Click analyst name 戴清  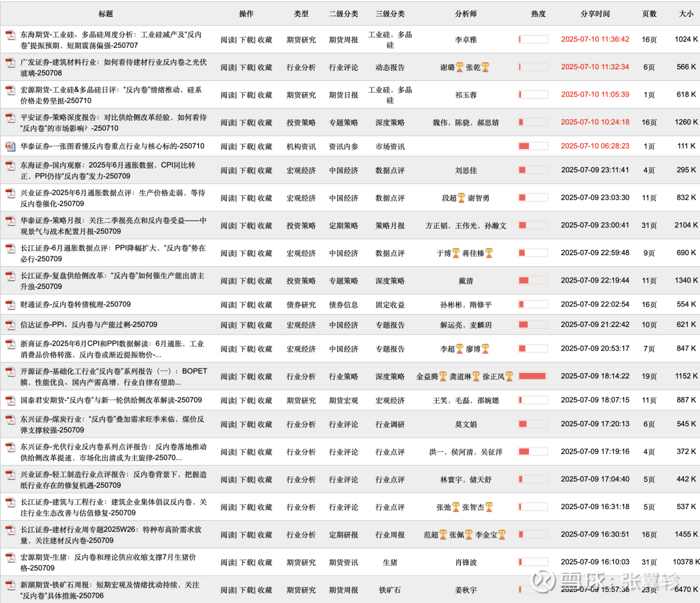tap(465, 281)
